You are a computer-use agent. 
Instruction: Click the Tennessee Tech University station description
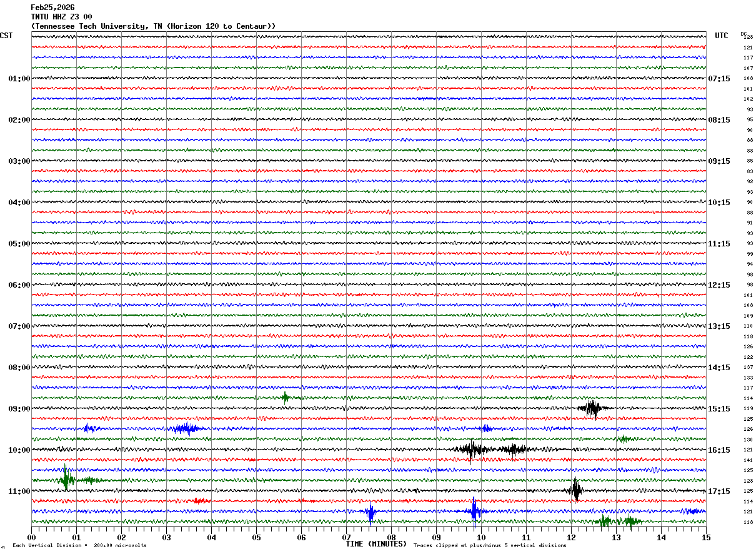click(153, 26)
